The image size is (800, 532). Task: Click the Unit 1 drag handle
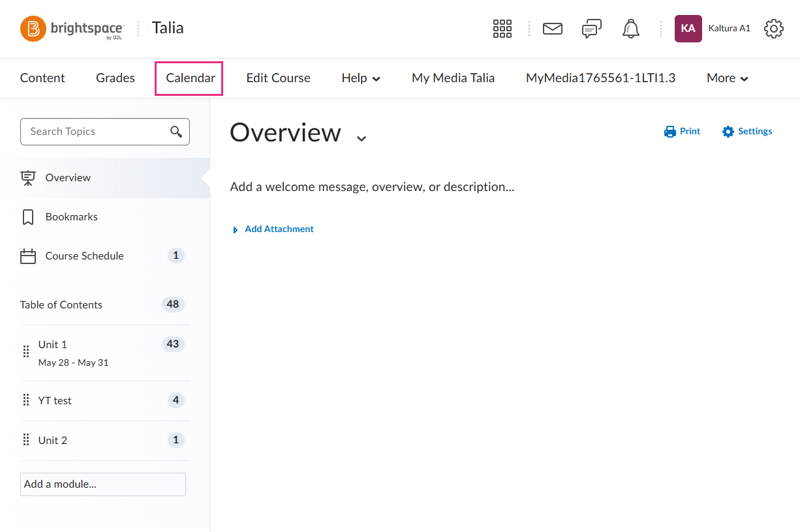26,352
